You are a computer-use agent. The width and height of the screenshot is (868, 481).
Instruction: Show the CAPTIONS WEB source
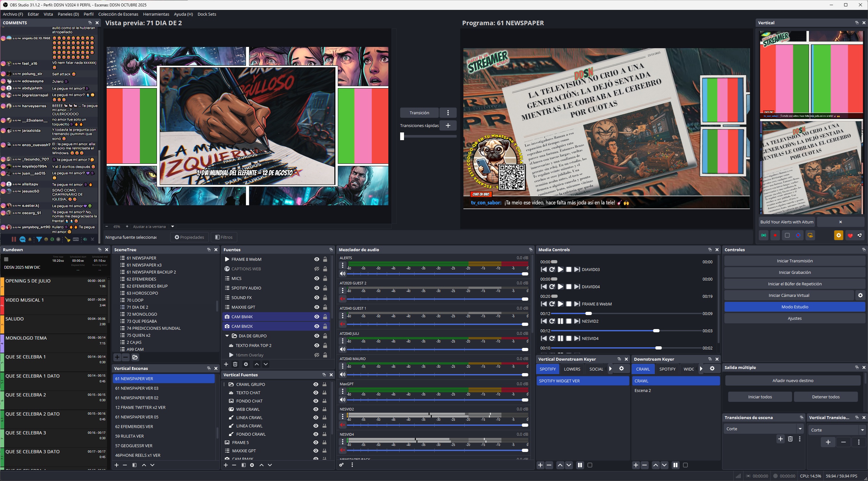coord(317,269)
